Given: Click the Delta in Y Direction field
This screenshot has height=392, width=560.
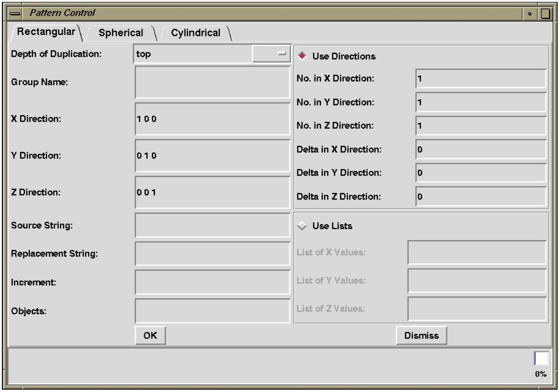Looking at the screenshot, I should [481, 173].
